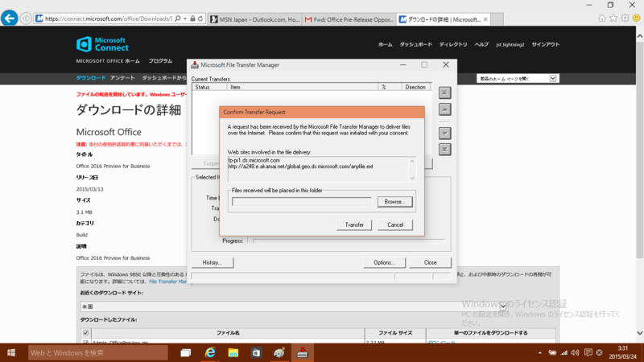Click ヘルプ in the top navigation
The width and height of the screenshot is (644, 362).
pyautogui.click(x=481, y=44)
